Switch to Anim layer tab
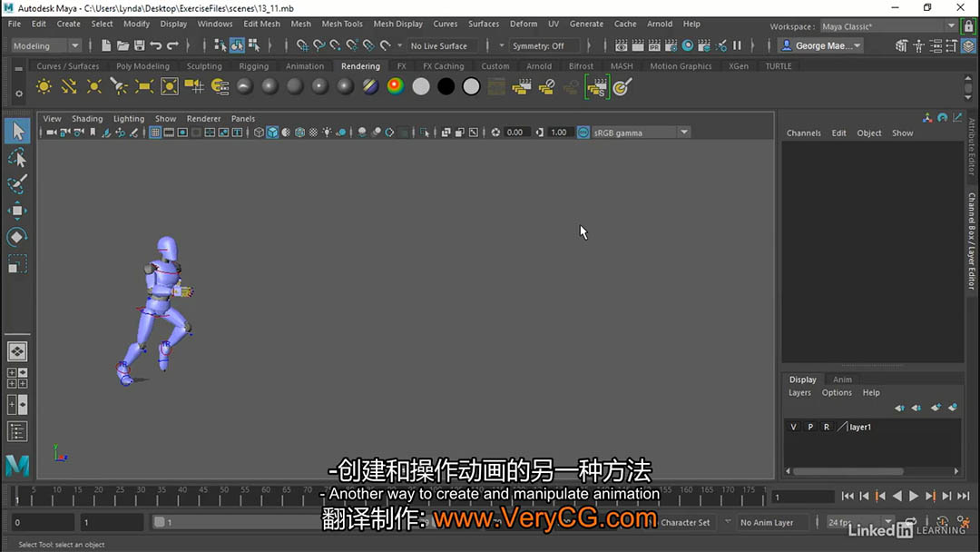This screenshot has width=980, height=552. (842, 379)
